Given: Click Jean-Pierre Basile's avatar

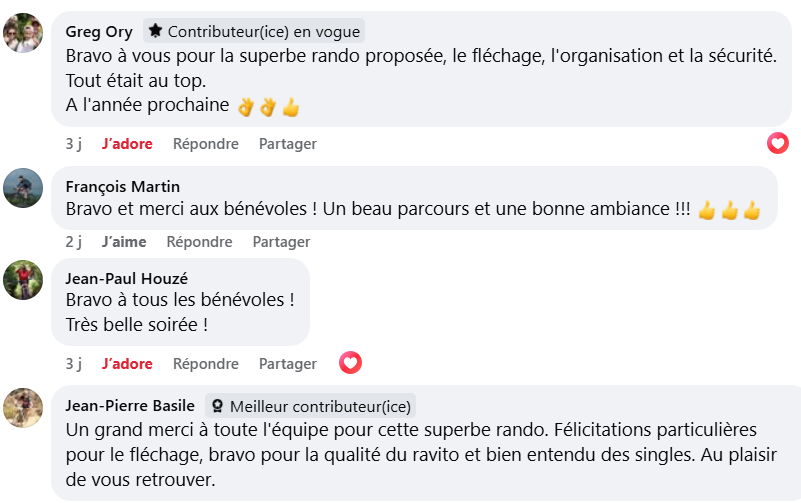Looking at the screenshot, I should 23,408.
